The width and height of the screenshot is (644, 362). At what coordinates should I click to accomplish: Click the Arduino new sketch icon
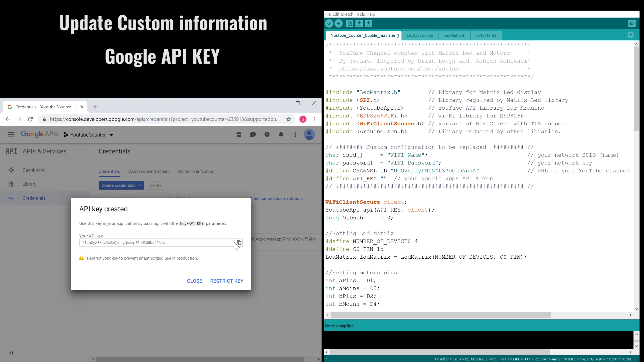(x=350, y=23)
